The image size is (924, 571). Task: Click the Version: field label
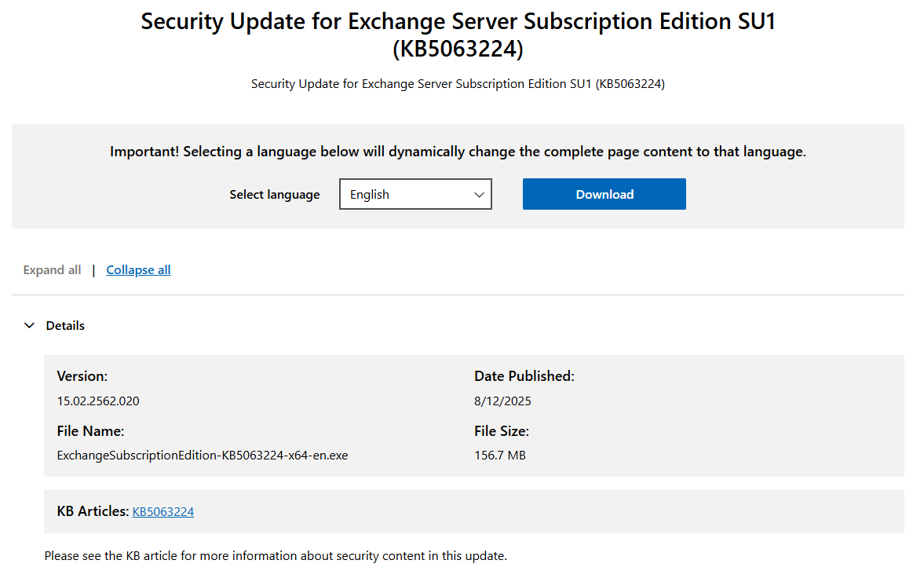(x=82, y=376)
